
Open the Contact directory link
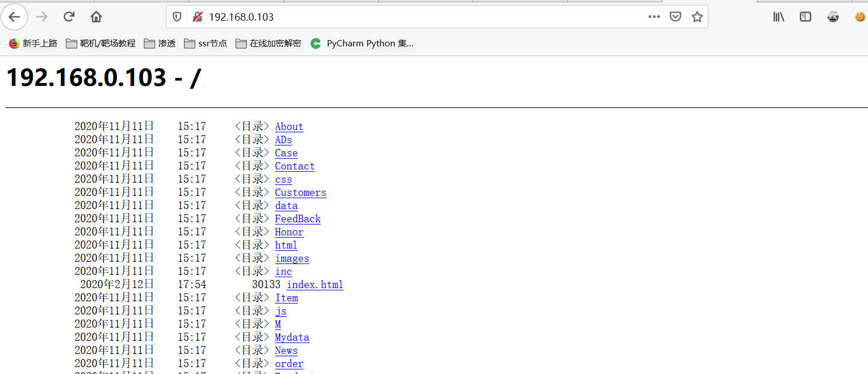294,166
